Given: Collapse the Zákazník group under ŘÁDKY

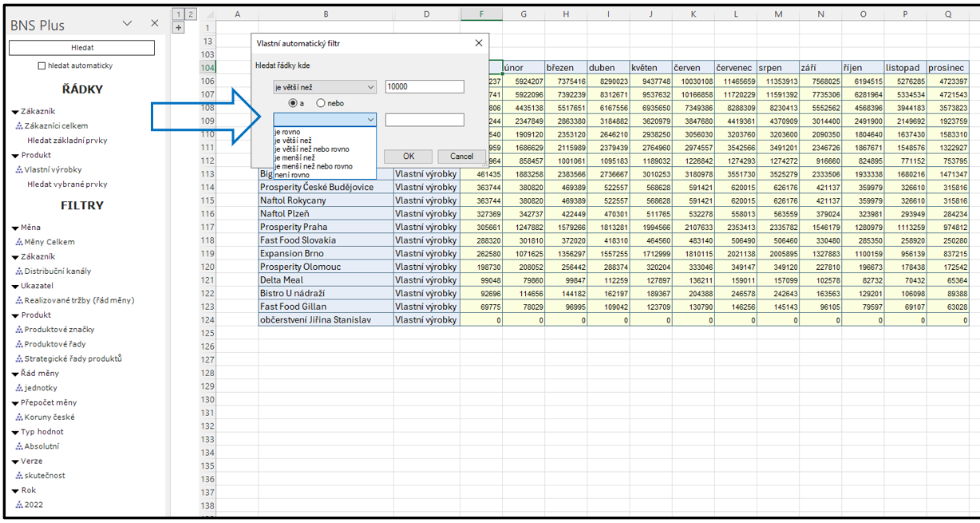Looking at the screenshot, I should click(x=15, y=112).
